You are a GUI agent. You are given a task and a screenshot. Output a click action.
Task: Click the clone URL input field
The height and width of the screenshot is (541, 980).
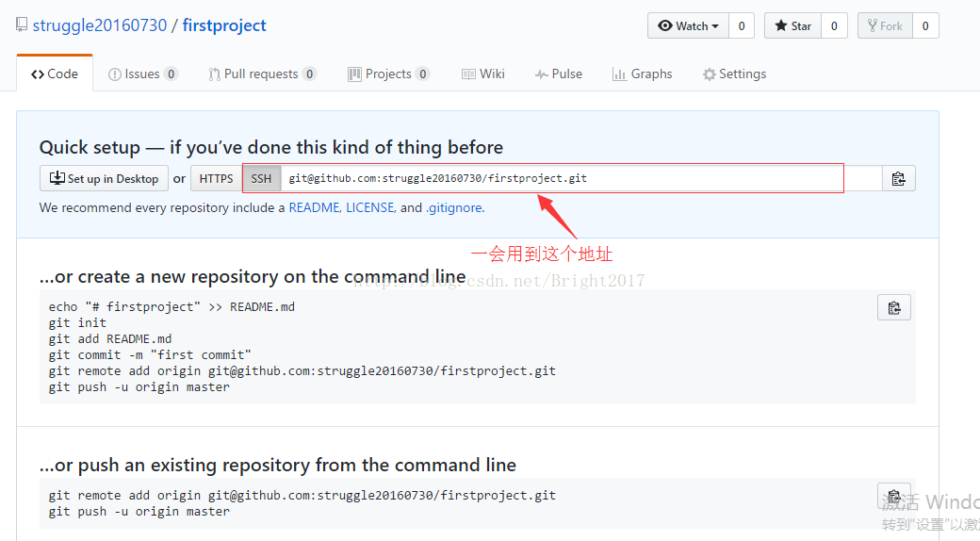pos(581,178)
